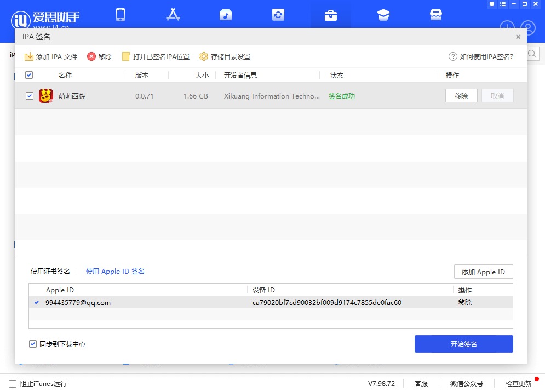Click the Xikuang Information developer text
Image resolution: width=545 pixels, height=392 pixels.
tap(272, 96)
